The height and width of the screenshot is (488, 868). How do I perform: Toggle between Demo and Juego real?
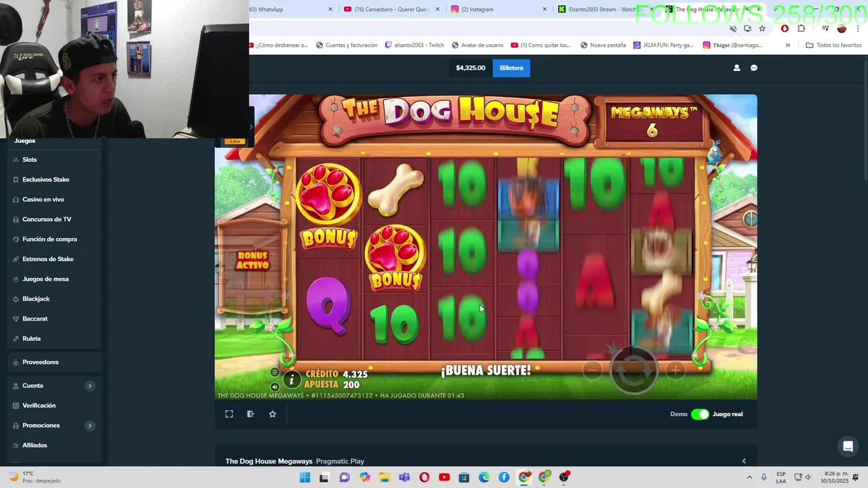[700, 414]
